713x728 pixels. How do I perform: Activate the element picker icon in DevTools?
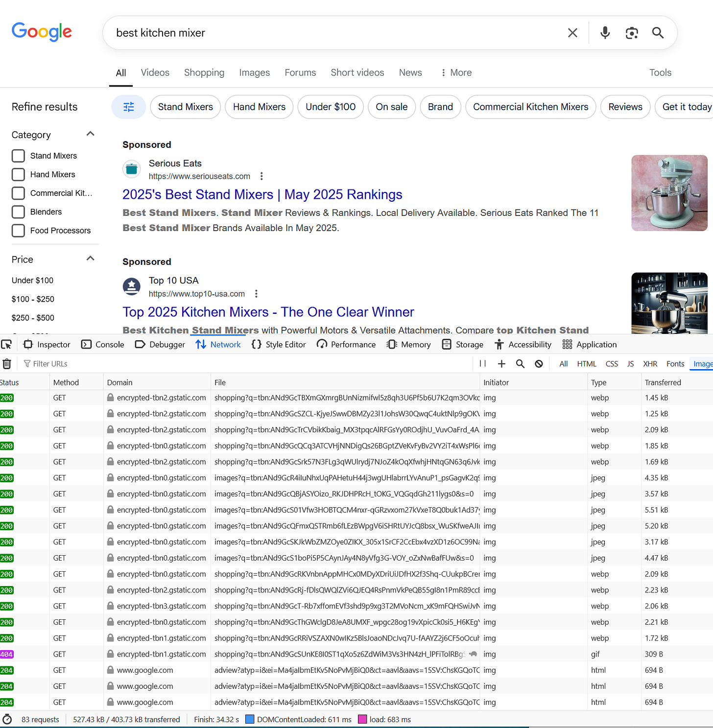pyautogui.click(x=7, y=345)
